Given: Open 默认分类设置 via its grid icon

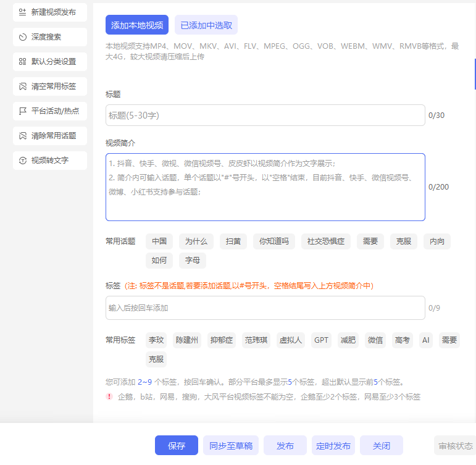Looking at the screenshot, I should [x=23, y=62].
